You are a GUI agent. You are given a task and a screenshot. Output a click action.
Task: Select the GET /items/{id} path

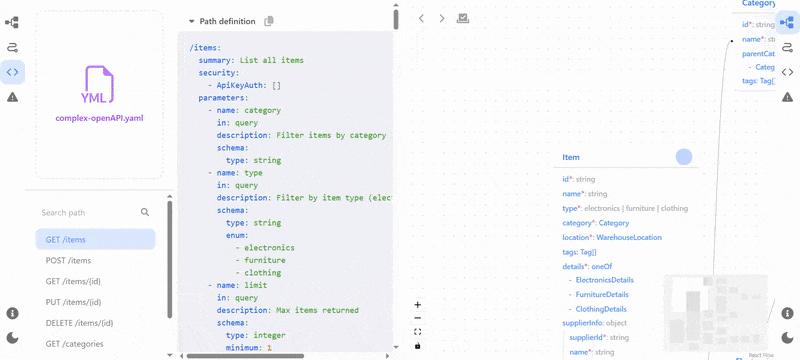(x=95, y=281)
